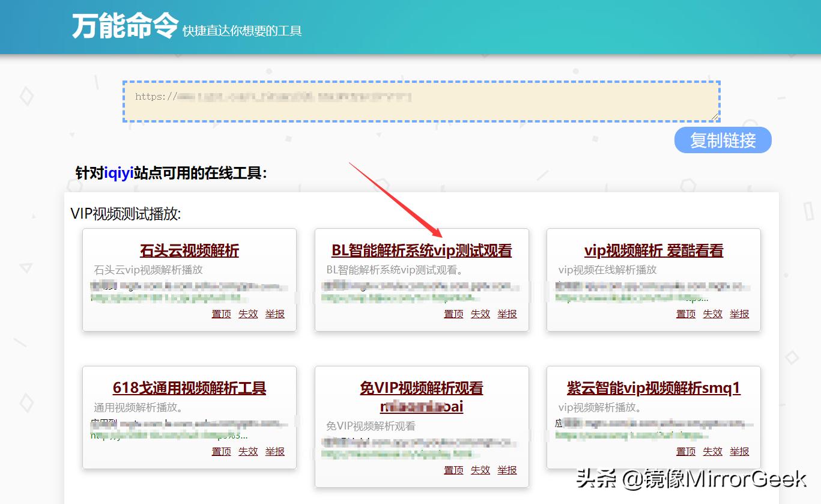Image resolution: width=821 pixels, height=504 pixels.
Task: Click 置顶 on the 石头云视频解析 card
Action: pos(220,314)
